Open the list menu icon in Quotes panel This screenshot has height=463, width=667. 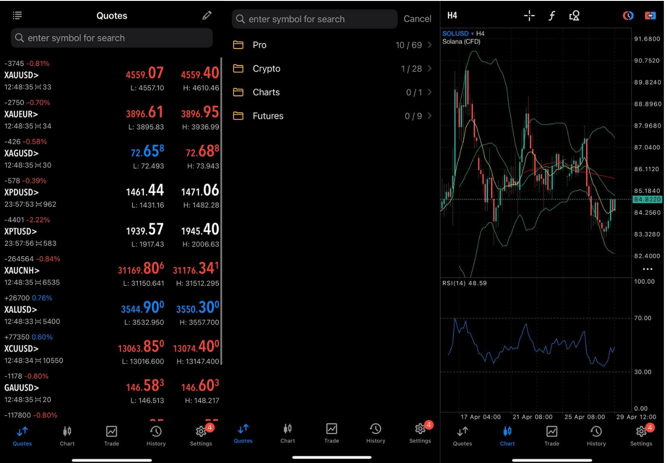point(17,16)
